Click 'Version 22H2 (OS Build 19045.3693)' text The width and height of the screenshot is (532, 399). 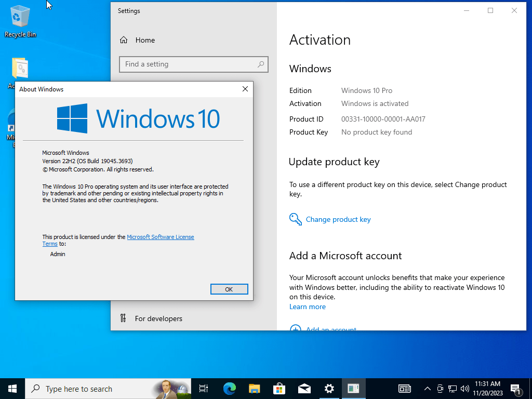pos(87,161)
